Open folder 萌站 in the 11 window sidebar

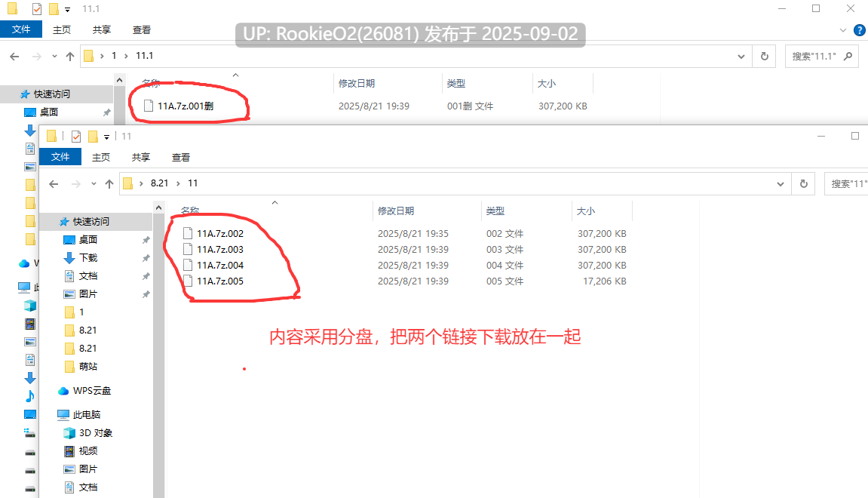click(x=88, y=366)
